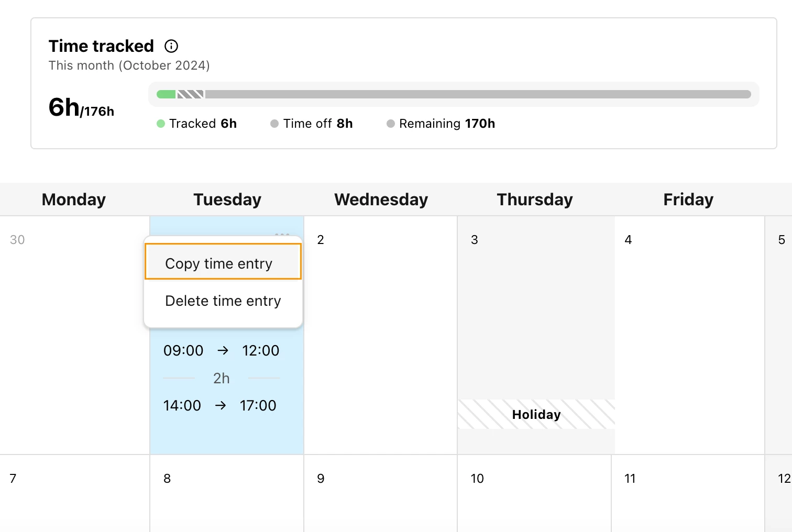Open the three-dot menu on Tuesday cell

tap(282, 234)
